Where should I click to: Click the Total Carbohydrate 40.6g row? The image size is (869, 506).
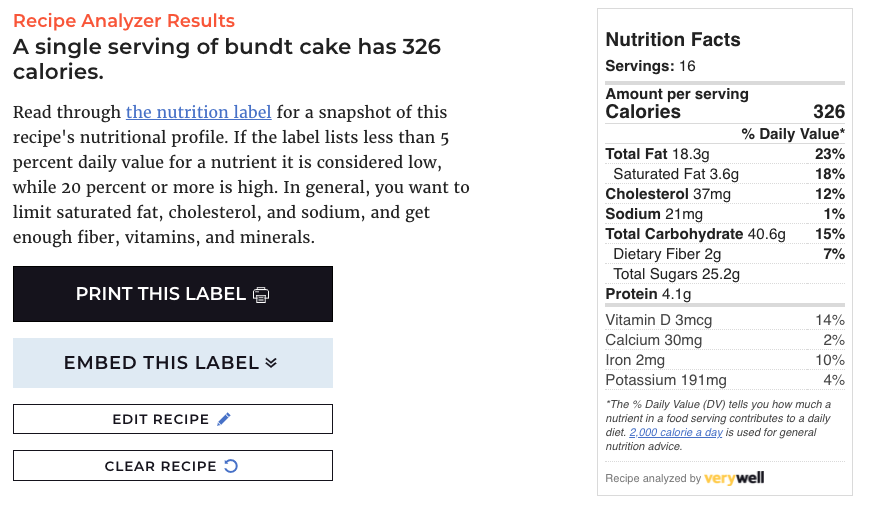click(x=725, y=234)
